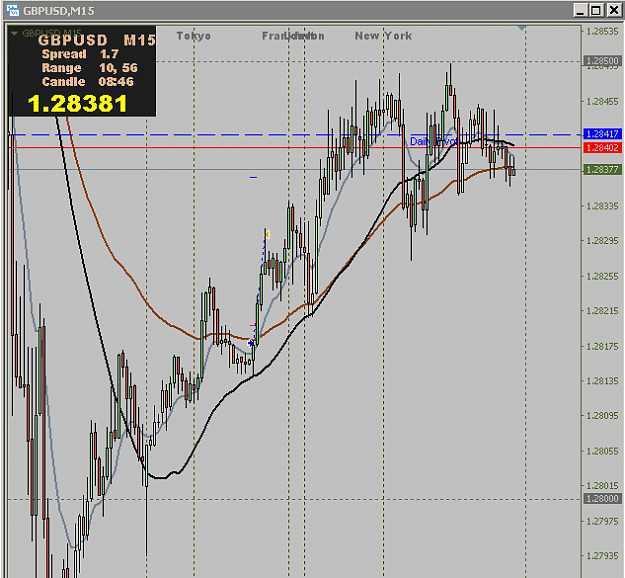Minimize the GBPUSD,M15 chart window

pos(580,10)
